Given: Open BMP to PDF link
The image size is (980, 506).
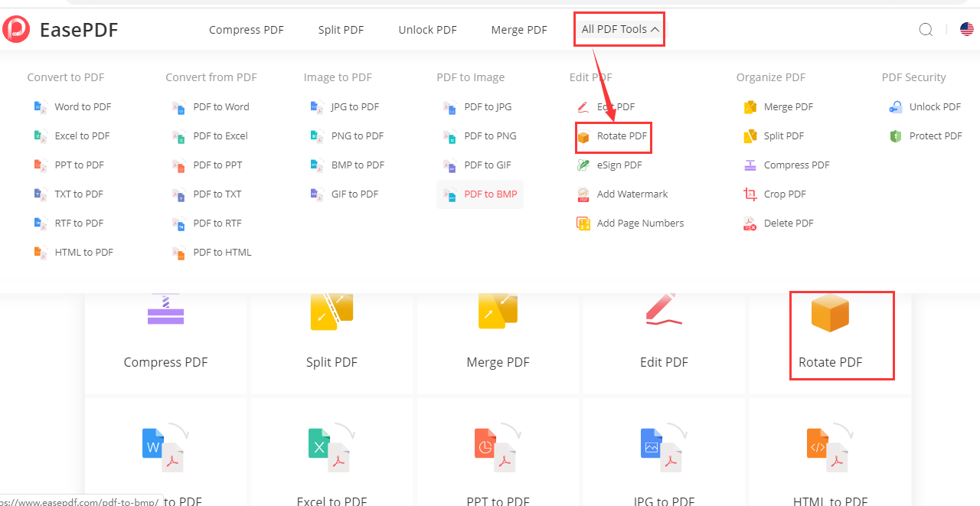Looking at the screenshot, I should [x=358, y=165].
